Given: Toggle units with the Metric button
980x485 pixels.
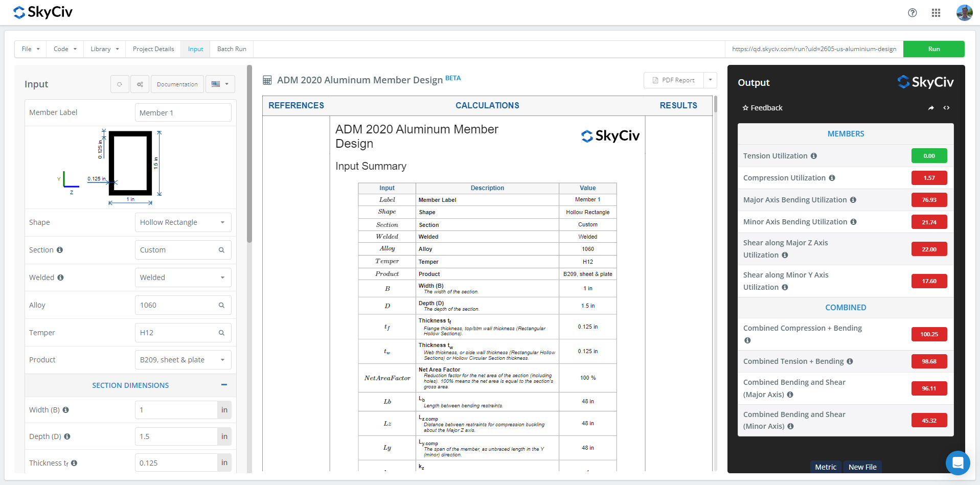Looking at the screenshot, I should (825, 467).
